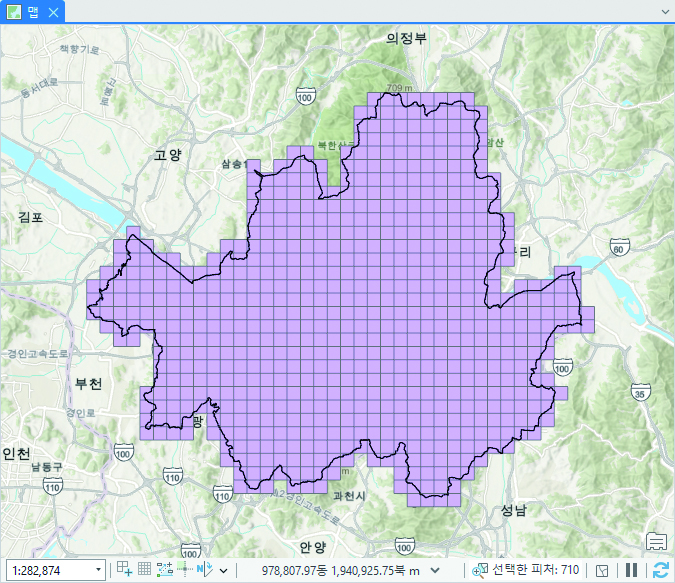Open the map catalog shortcut icon
Image resolution: width=675 pixels, height=583 pixels.
pyautogui.click(x=657, y=542)
